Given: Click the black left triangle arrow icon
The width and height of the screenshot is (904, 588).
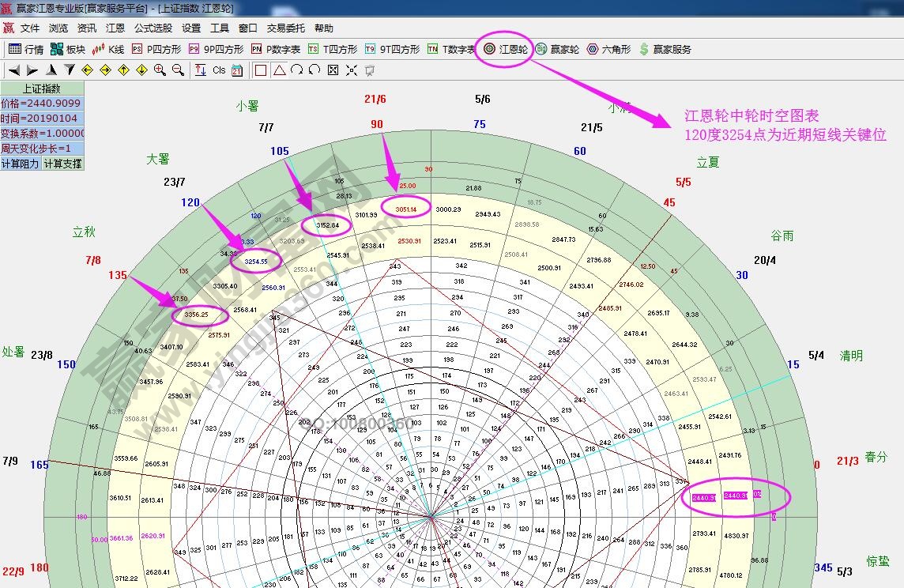Looking at the screenshot, I should [x=14, y=70].
